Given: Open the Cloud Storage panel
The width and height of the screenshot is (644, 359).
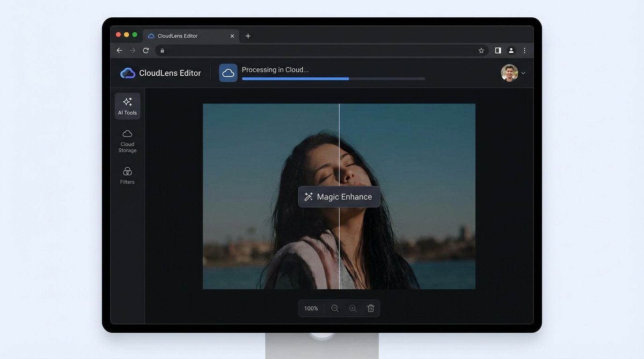Looking at the screenshot, I should (x=127, y=141).
